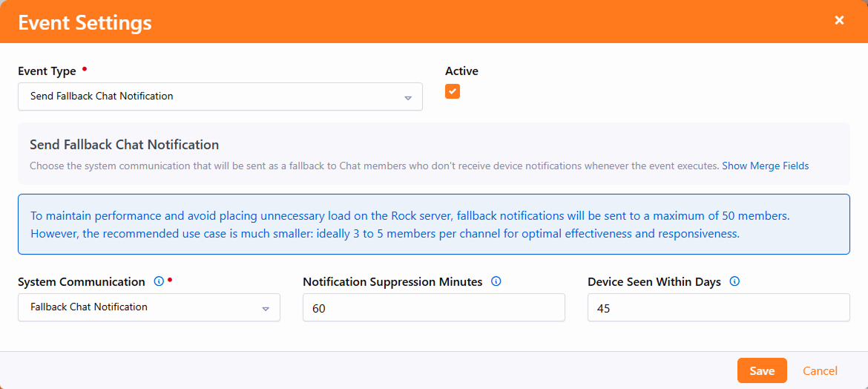
Task: Uncheck the Active checkbox
Action: [x=453, y=91]
